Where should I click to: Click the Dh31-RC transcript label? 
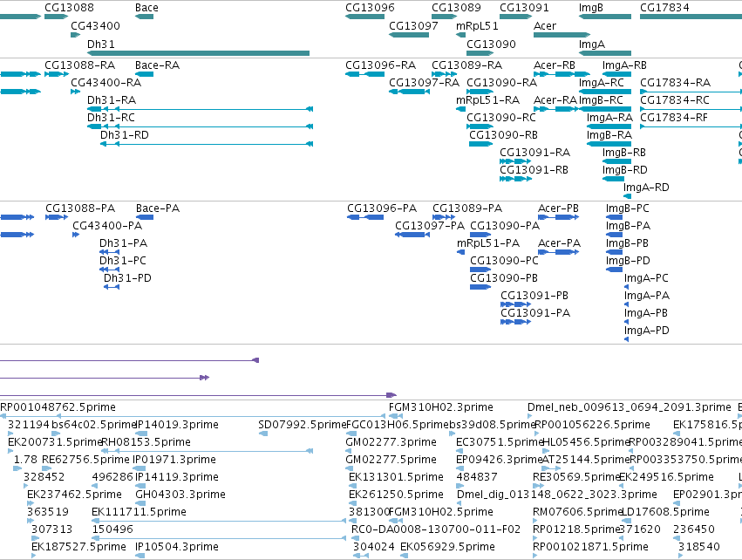[x=111, y=118]
